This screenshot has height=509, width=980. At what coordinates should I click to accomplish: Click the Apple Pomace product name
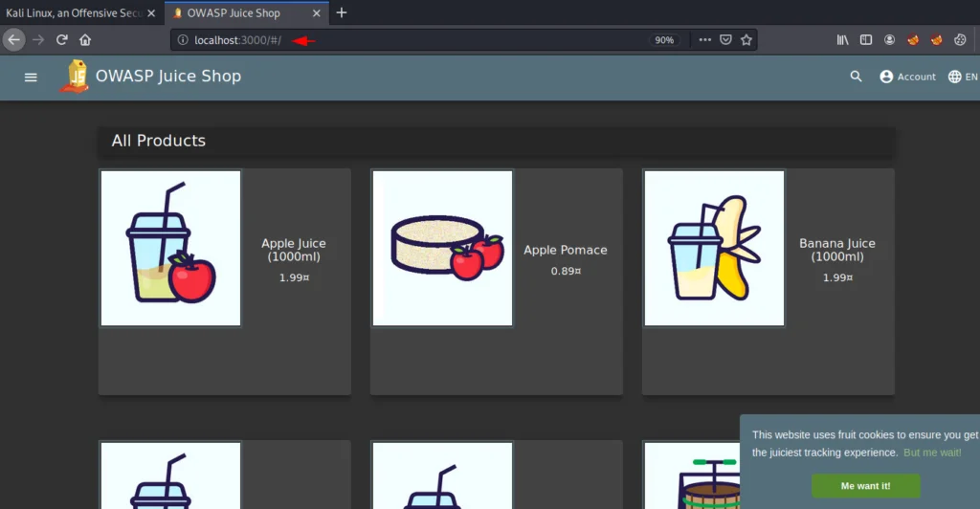click(x=566, y=250)
